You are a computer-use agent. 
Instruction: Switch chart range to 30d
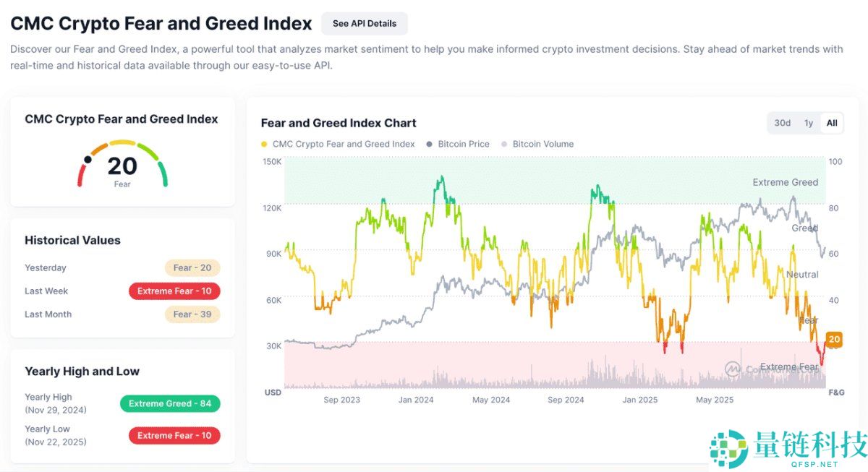[782, 123]
